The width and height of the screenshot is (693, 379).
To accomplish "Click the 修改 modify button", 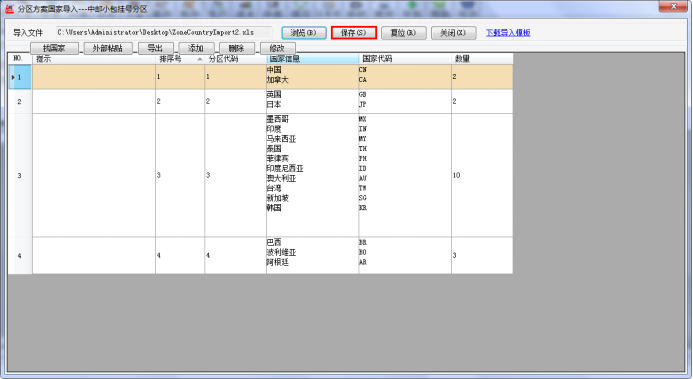I will (x=278, y=48).
